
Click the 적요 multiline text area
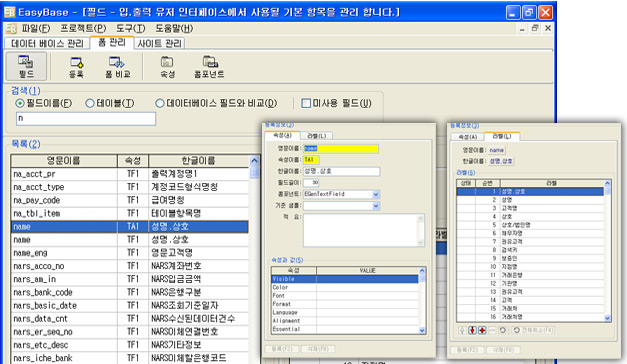363,230
